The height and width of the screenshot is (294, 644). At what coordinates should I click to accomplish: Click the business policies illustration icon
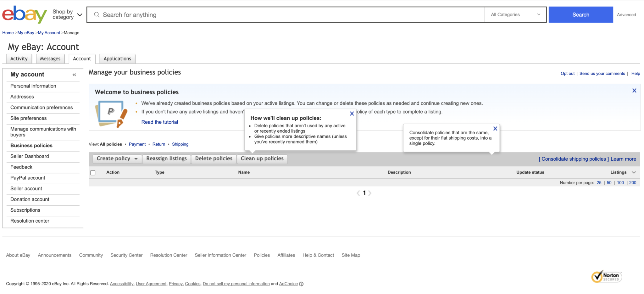(x=111, y=114)
